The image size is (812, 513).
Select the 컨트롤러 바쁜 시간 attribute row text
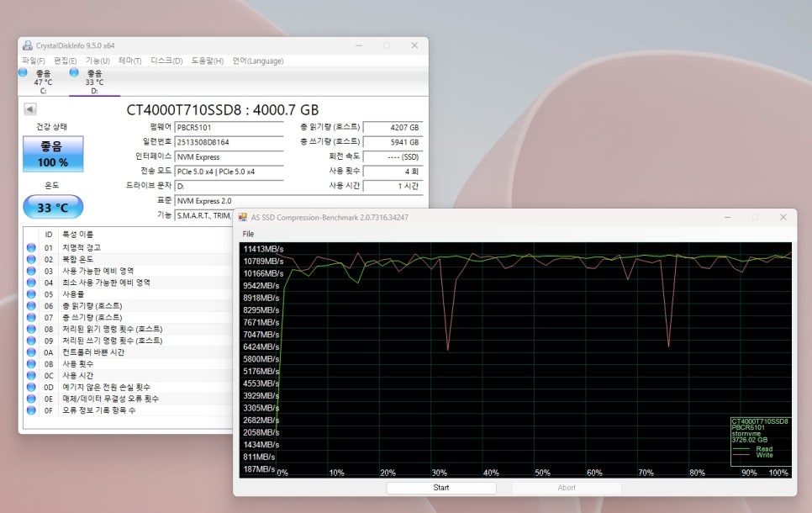click(x=93, y=352)
